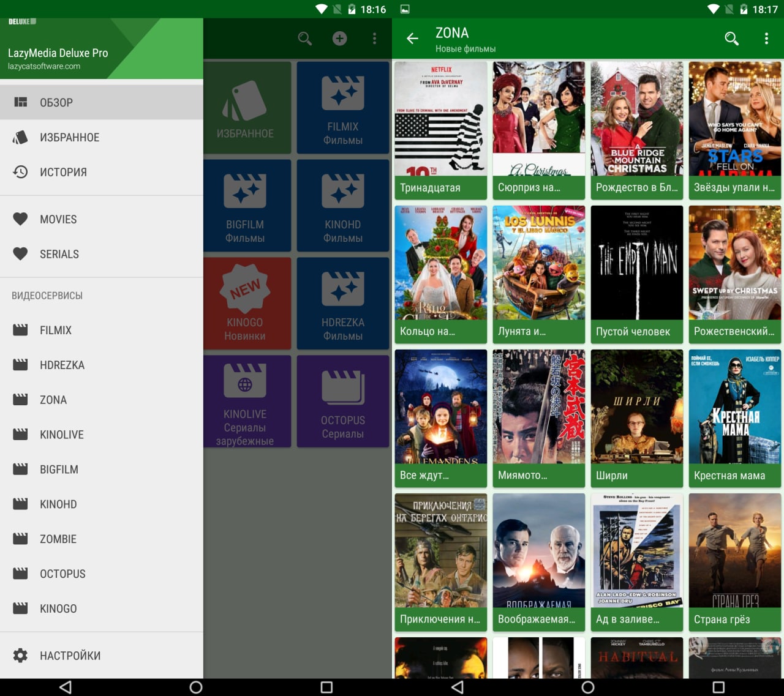Go back with the ZONA arrow icon
The height and width of the screenshot is (696, 784).
(x=412, y=39)
